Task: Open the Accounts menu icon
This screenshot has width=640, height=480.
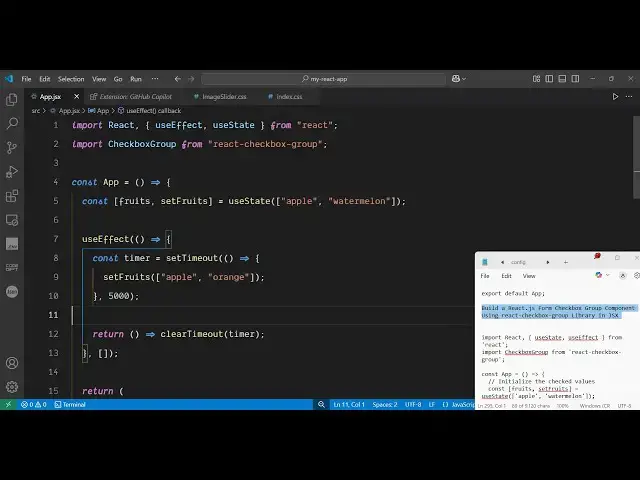Action: 12,363
